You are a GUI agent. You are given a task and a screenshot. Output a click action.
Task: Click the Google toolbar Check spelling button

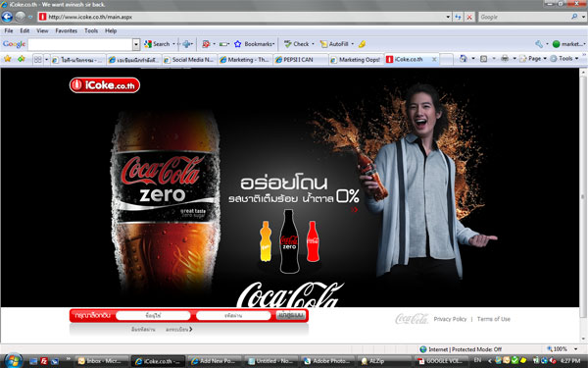pyautogui.click(x=297, y=44)
